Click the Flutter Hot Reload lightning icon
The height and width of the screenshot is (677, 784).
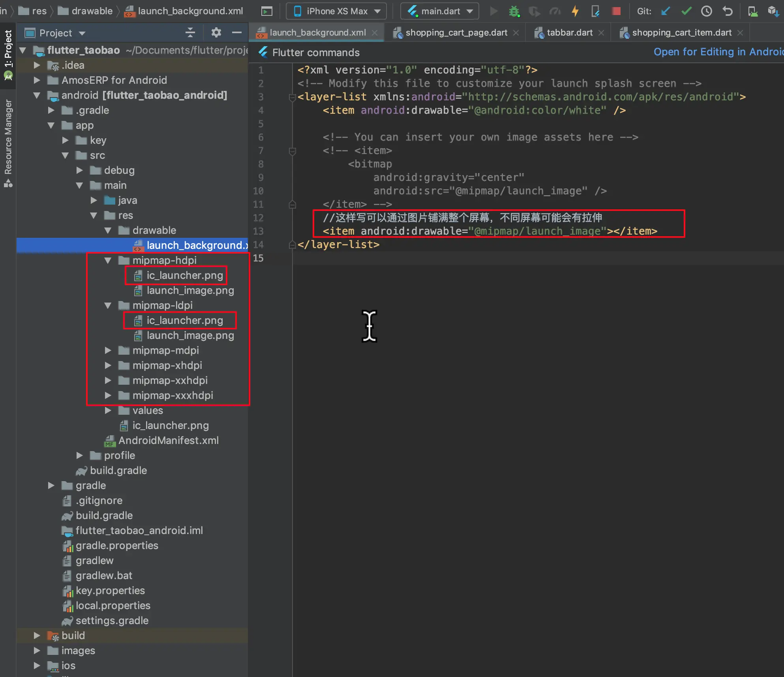pos(575,11)
